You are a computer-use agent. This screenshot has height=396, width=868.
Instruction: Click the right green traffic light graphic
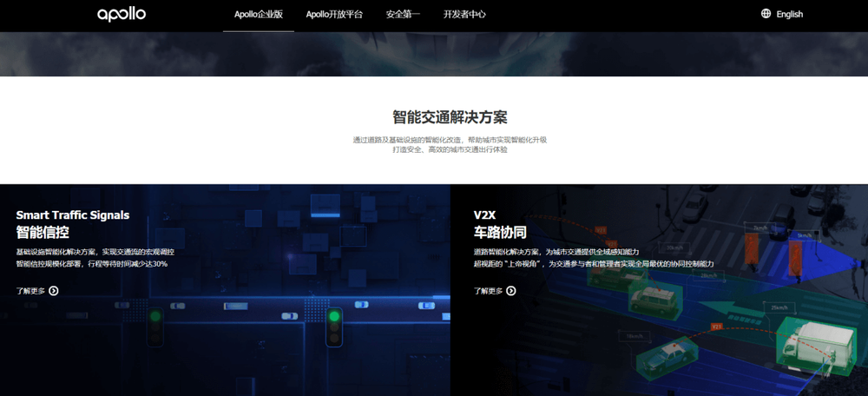tap(333, 326)
